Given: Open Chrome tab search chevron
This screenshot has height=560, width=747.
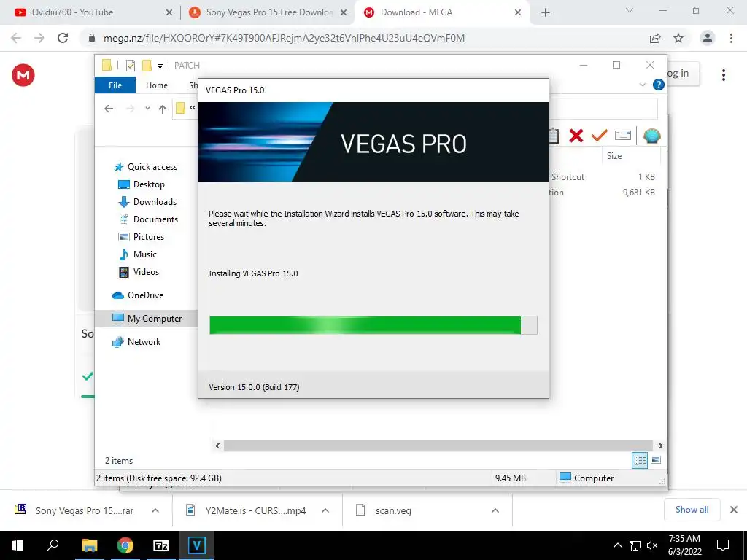Looking at the screenshot, I should pyautogui.click(x=630, y=10).
